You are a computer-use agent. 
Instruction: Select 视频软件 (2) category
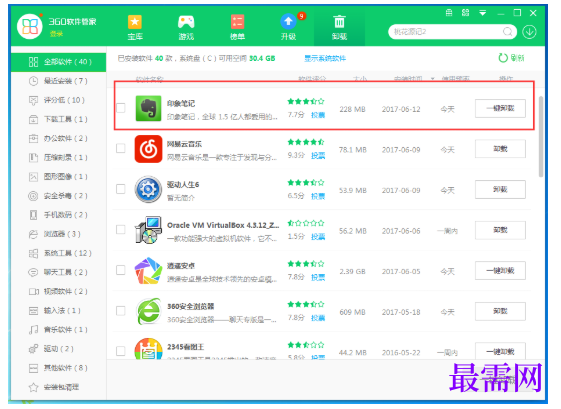coord(58,291)
